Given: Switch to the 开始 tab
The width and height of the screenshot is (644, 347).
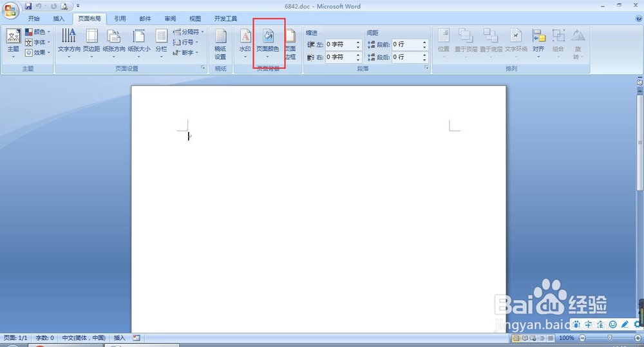Looking at the screenshot, I should [33, 19].
